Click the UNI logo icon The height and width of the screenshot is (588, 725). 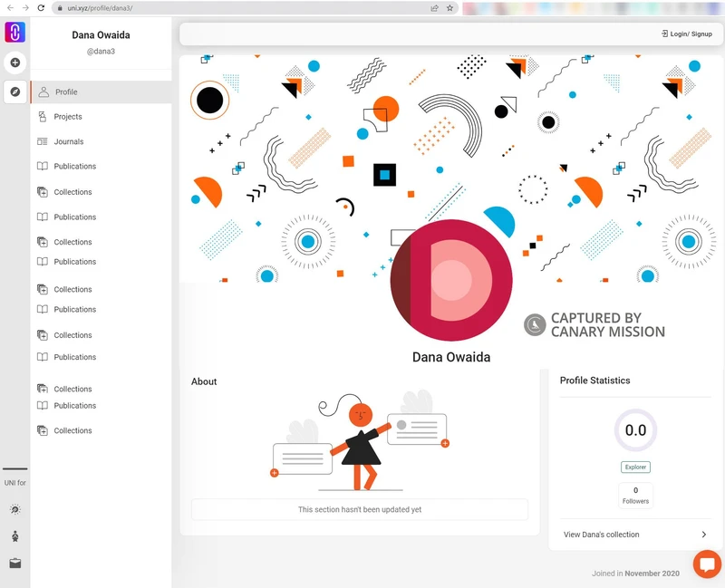[x=14, y=32]
